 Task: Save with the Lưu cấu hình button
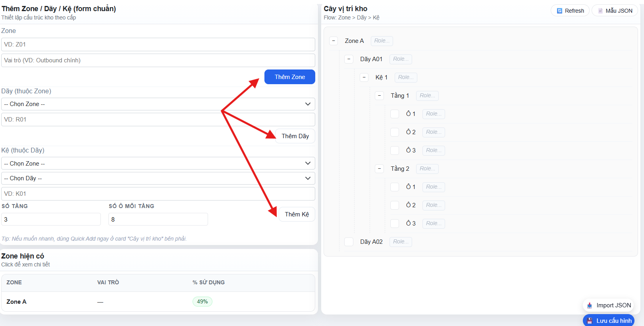click(609, 321)
